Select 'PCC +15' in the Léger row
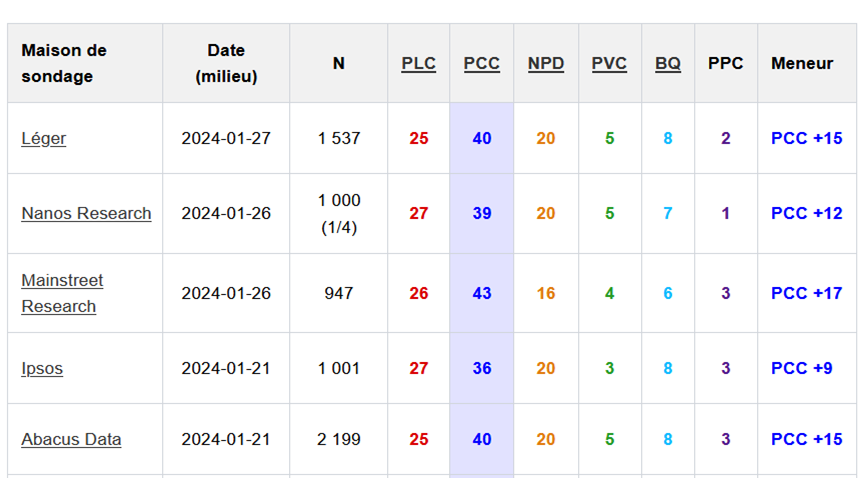 point(807,138)
